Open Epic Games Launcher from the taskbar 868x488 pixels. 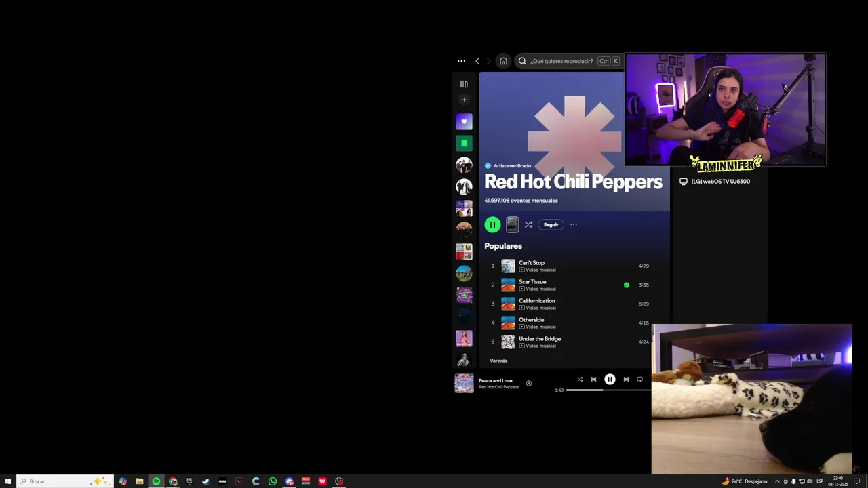click(x=189, y=481)
